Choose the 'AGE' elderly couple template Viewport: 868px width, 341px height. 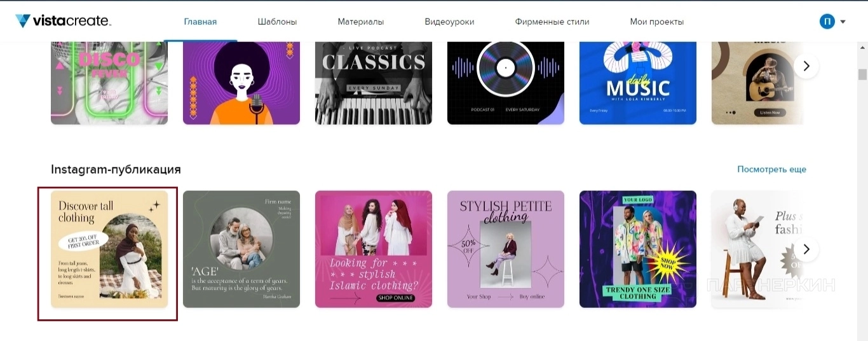click(x=241, y=249)
